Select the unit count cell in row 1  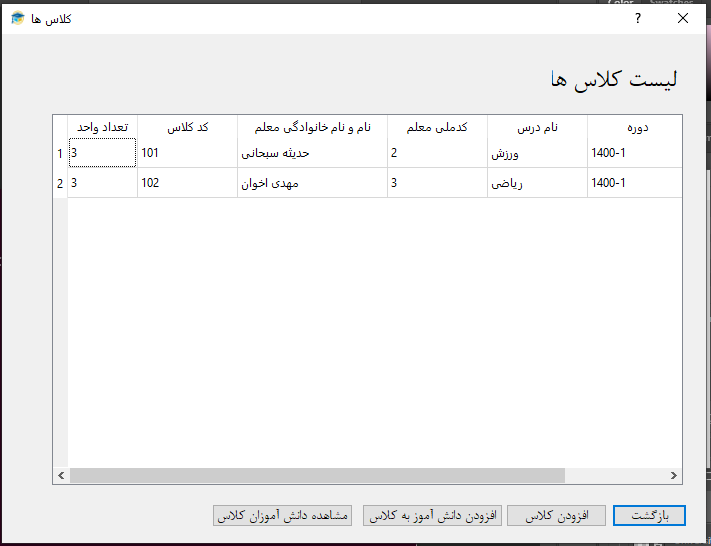[x=102, y=153]
